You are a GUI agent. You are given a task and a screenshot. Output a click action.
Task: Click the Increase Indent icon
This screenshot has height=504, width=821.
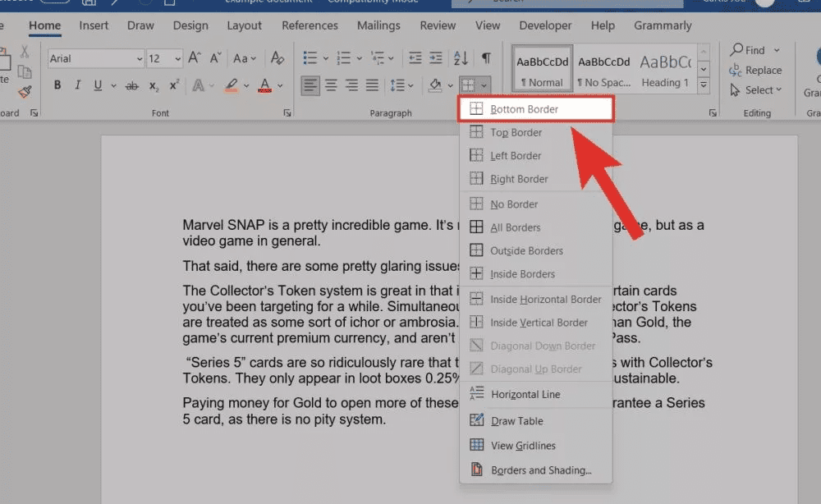click(x=435, y=58)
